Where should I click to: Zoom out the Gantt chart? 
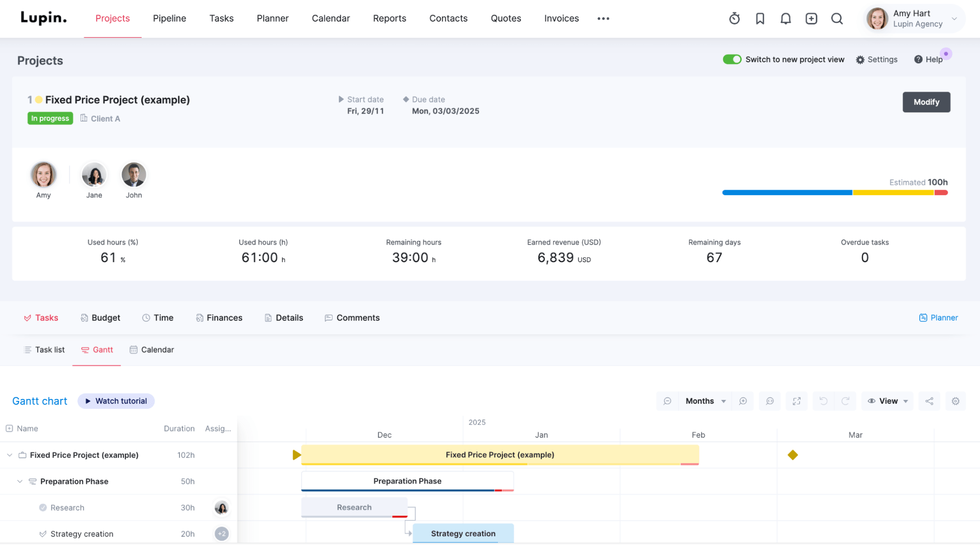[667, 401]
